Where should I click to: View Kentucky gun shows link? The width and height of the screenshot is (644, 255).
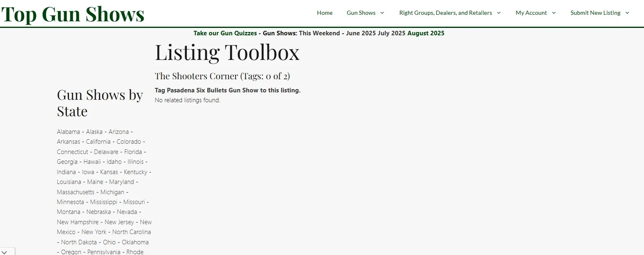click(135, 172)
